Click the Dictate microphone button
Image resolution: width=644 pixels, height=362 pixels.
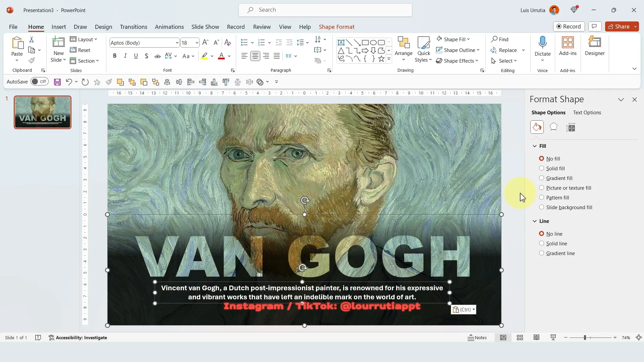pyautogui.click(x=542, y=43)
